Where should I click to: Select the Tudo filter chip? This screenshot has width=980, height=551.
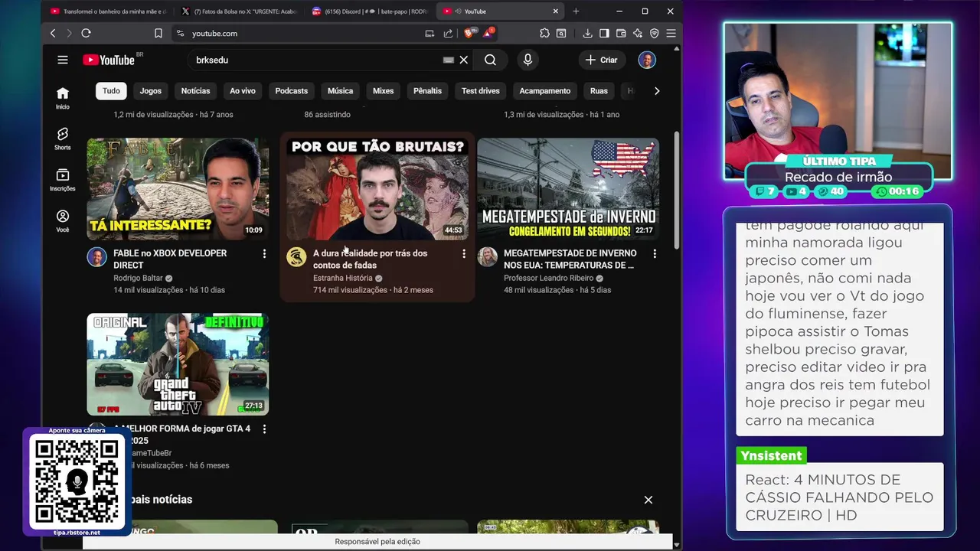pyautogui.click(x=111, y=90)
